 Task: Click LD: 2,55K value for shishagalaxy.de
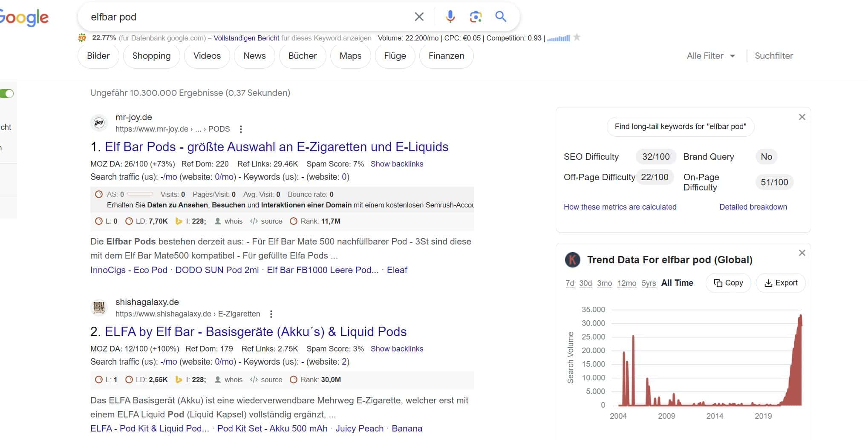(158, 380)
